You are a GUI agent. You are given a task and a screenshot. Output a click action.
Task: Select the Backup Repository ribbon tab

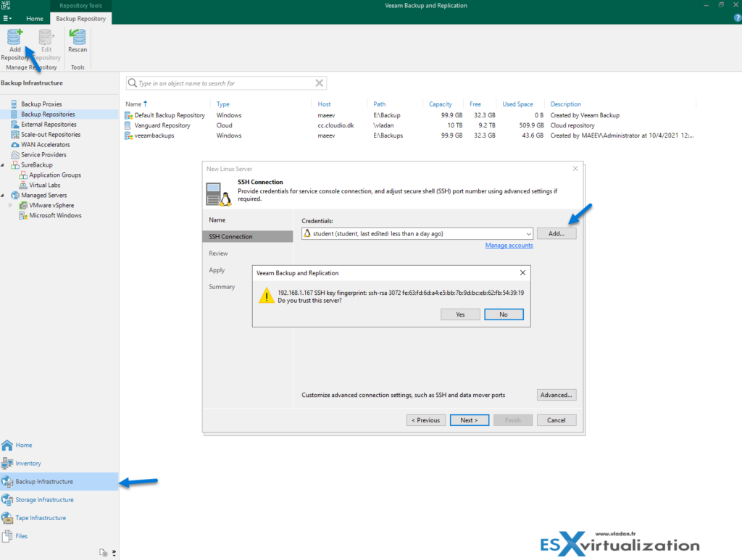click(x=80, y=19)
